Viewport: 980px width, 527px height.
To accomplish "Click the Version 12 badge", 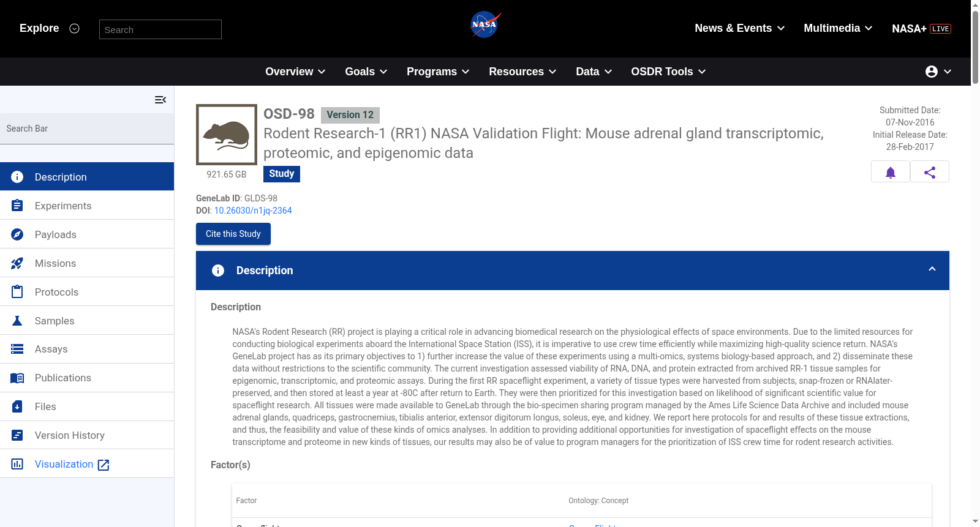I will point(350,115).
